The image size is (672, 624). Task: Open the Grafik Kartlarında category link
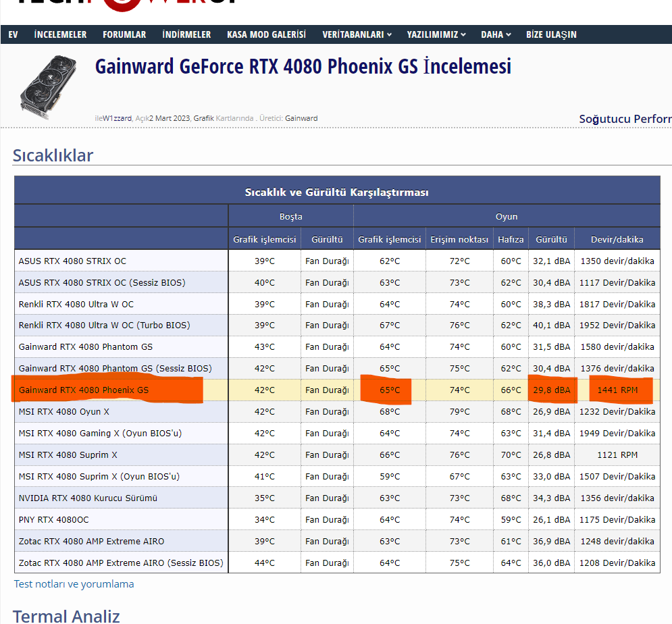pyautogui.click(x=224, y=118)
